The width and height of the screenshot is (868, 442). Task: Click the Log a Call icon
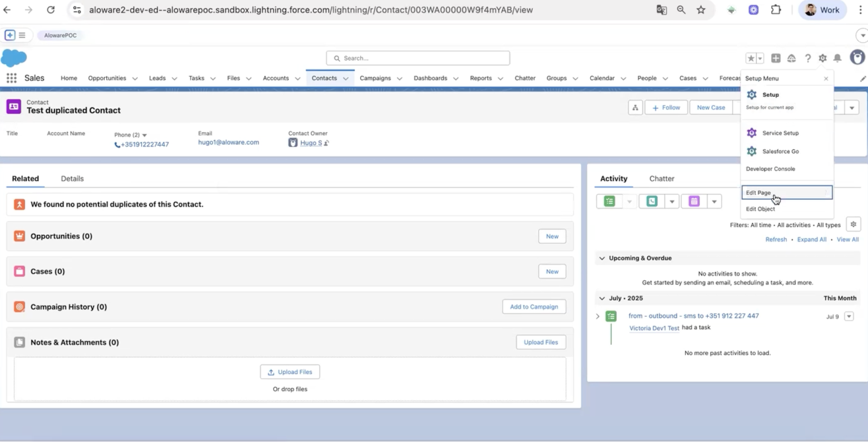pyautogui.click(x=652, y=201)
